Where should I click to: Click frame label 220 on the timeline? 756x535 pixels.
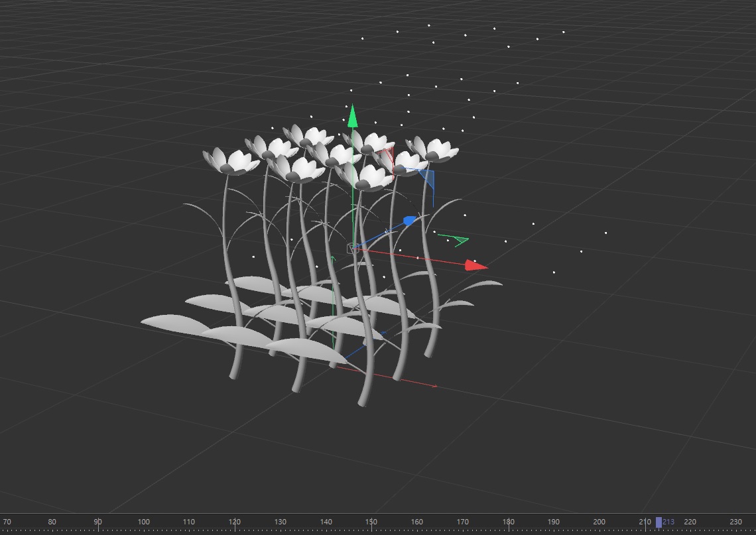click(x=690, y=522)
